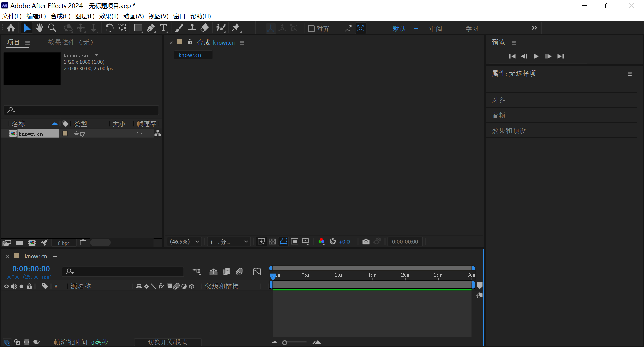
Task: Toggle video eye column header in timeline
Action: pyautogui.click(x=6, y=286)
